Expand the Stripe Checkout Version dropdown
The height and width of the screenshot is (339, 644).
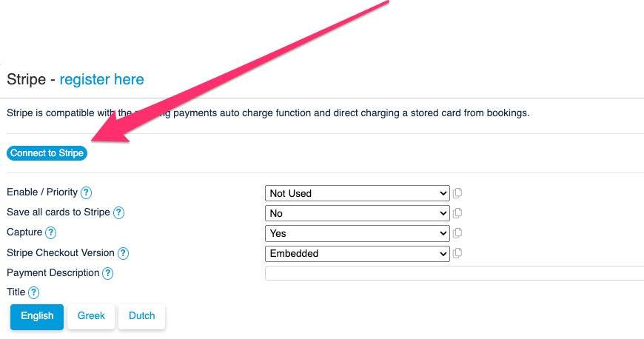click(x=357, y=253)
